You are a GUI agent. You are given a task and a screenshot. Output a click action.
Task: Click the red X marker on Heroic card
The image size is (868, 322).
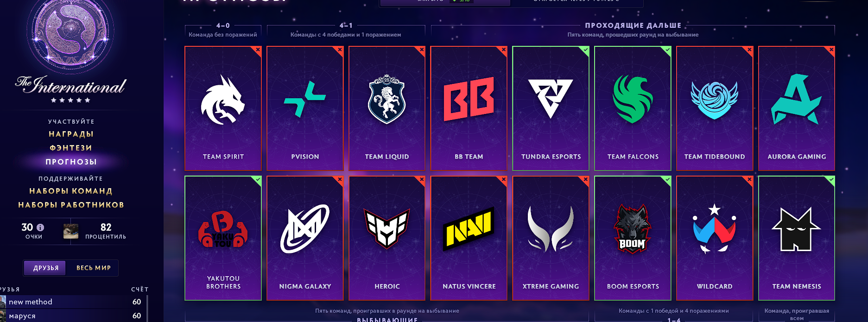tap(422, 179)
